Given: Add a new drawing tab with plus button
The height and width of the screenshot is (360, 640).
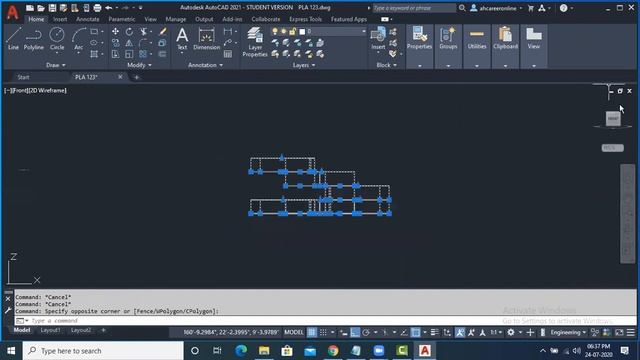Looking at the screenshot, I should 136,77.
